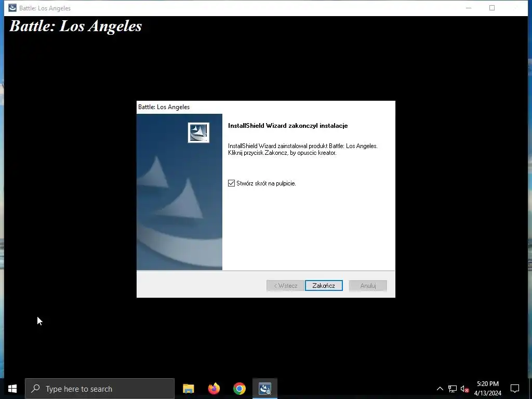The height and width of the screenshot is (399, 532).
Task: Launch Firefox from the taskbar
Action: click(214, 389)
